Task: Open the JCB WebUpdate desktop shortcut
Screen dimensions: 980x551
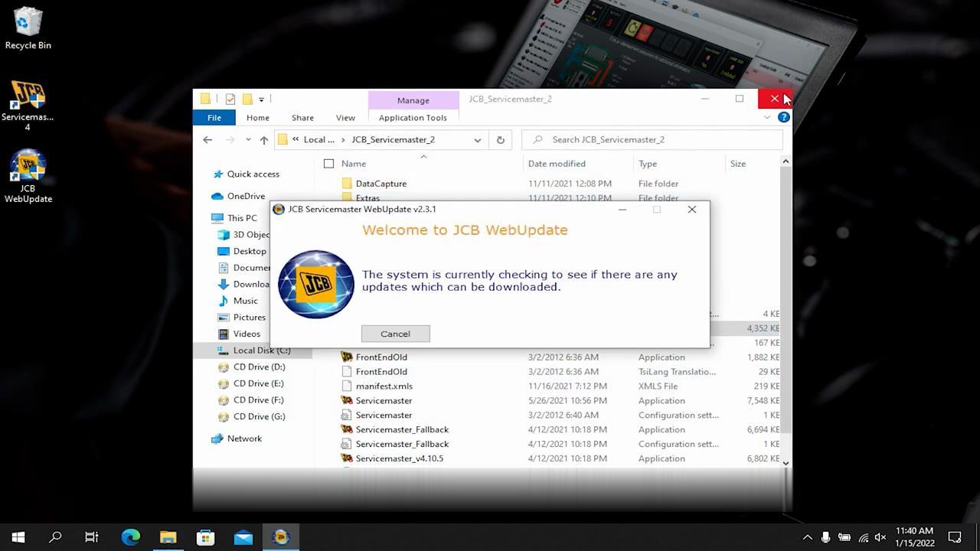Action: click(28, 177)
